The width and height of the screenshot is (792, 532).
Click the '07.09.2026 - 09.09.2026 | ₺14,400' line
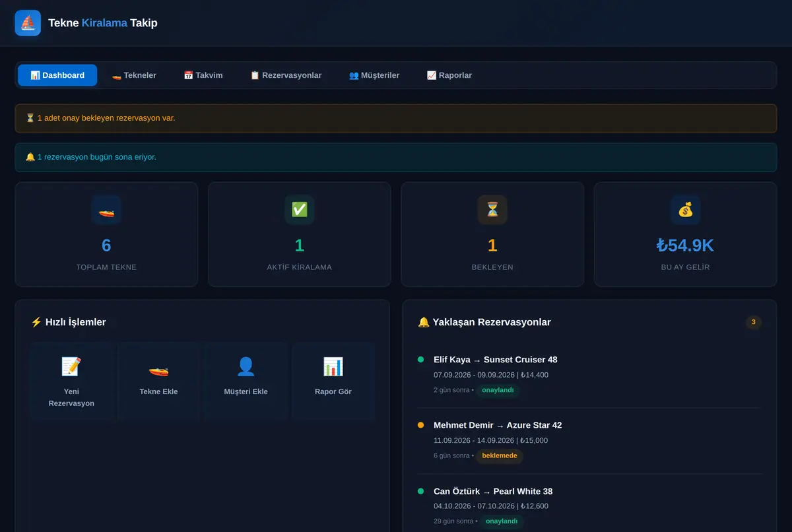491,375
